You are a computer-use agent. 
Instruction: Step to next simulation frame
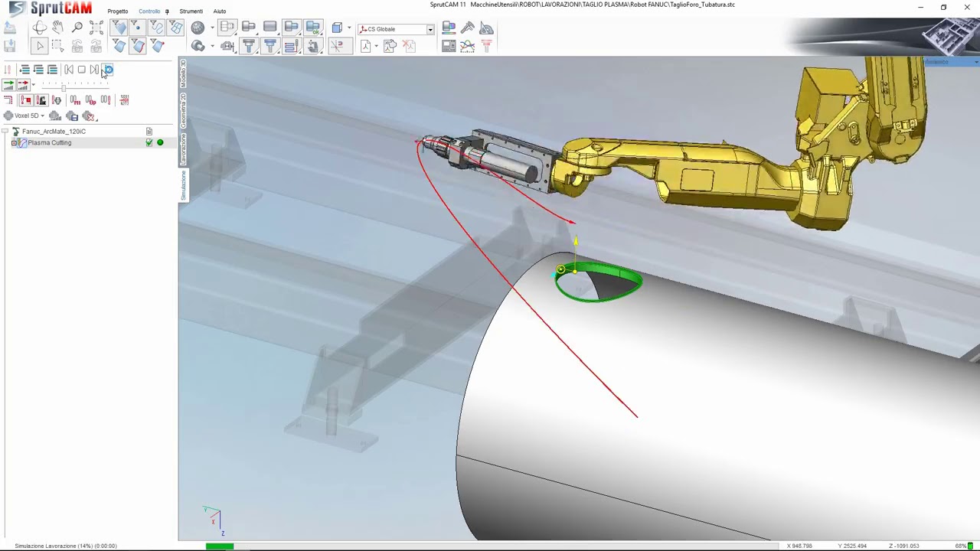[94, 70]
